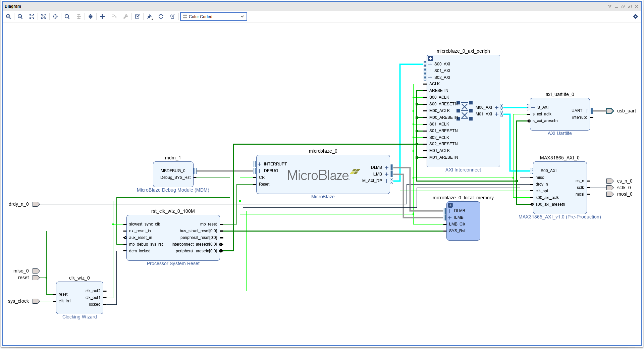The image size is (644, 349).
Task: Fit the whole diagram to the window
Action: point(32,16)
